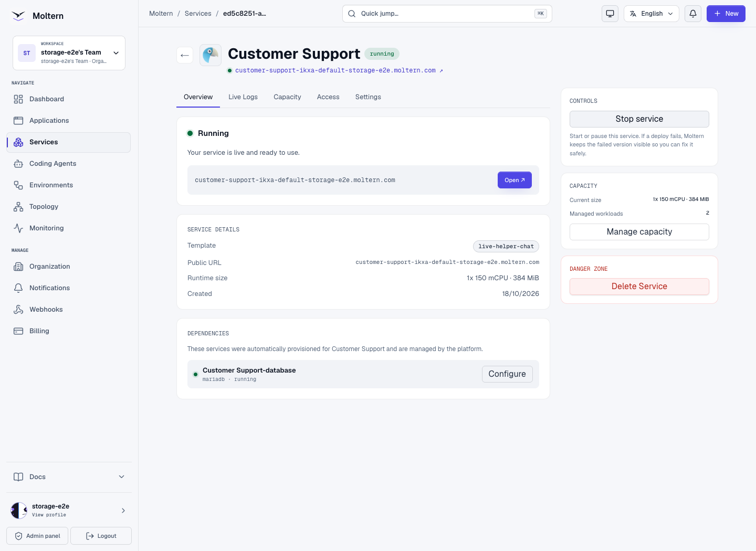Open Monitoring from the sidebar
This screenshot has width=756, height=551.
(68, 228)
